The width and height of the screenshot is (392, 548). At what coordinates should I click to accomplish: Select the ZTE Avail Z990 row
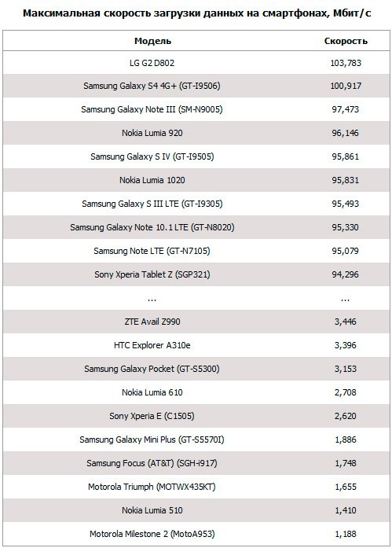pos(196,322)
